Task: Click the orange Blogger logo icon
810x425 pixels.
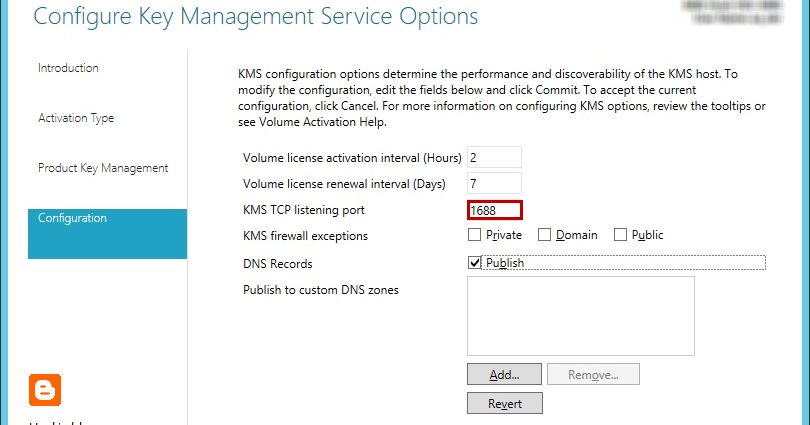Action: [45, 390]
